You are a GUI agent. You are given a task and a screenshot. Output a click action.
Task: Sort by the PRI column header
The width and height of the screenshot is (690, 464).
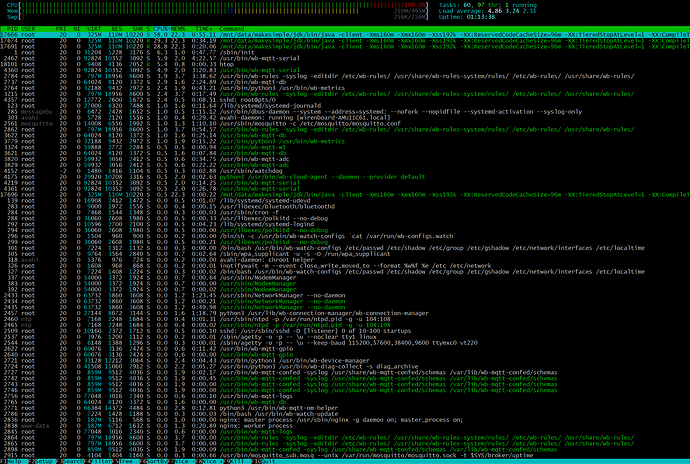pos(61,29)
